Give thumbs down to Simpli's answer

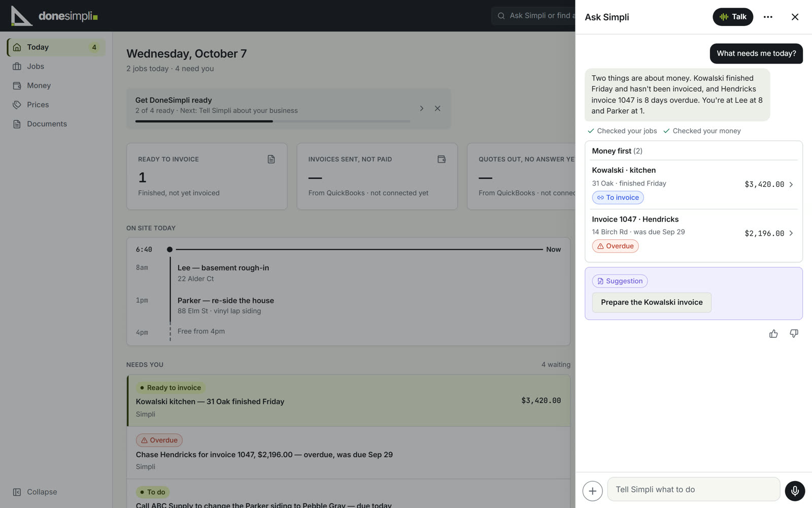pyautogui.click(x=794, y=334)
